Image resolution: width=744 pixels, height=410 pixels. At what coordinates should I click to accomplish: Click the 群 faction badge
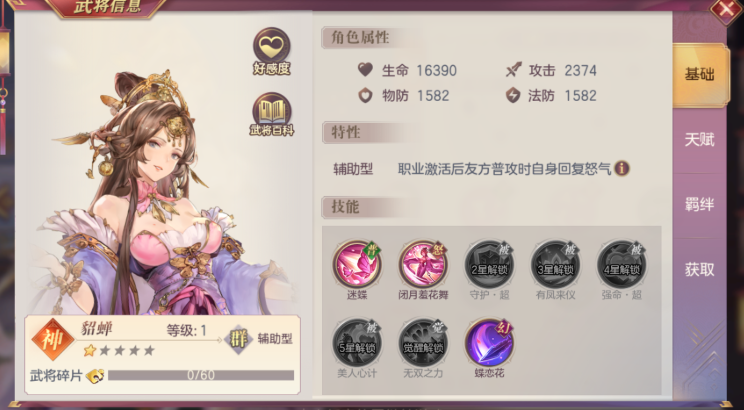(238, 339)
